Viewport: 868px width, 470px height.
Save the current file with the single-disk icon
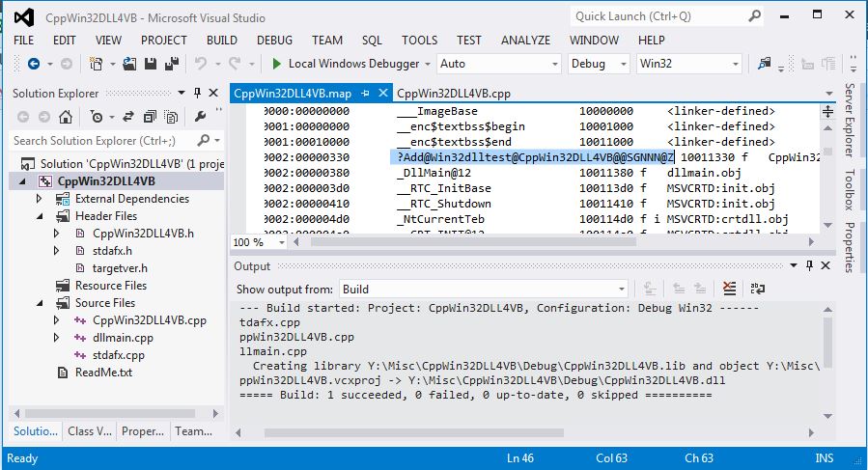click(x=151, y=64)
